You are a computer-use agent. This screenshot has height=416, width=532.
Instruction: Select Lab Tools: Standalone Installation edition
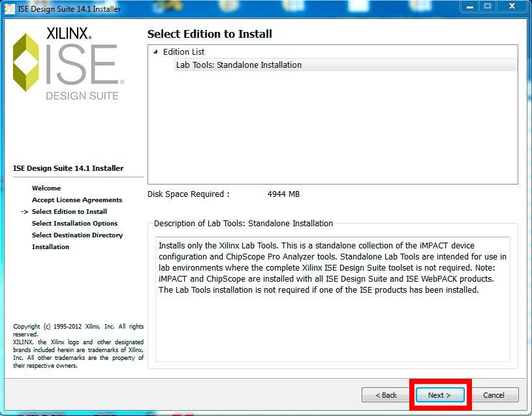239,65
